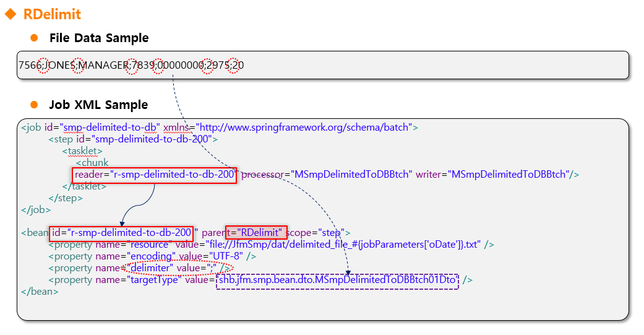This screenshot has width=644, height=335.
Task: Click the purple dashed targetType class value
Action: point(337,281)
